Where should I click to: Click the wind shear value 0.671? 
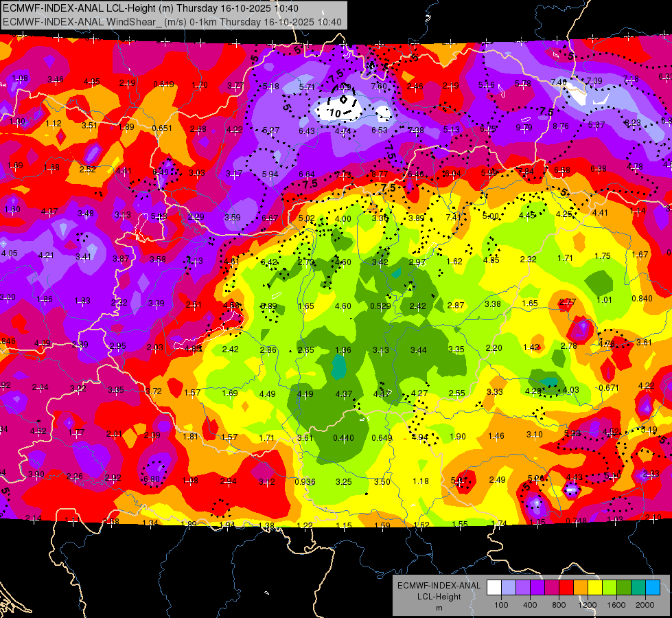(x=609, y=388)
